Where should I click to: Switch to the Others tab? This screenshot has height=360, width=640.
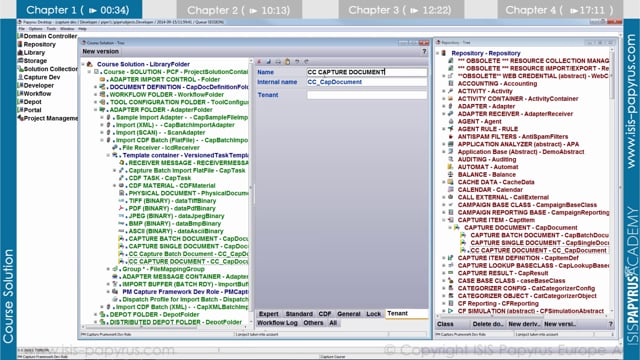[313, 323]
